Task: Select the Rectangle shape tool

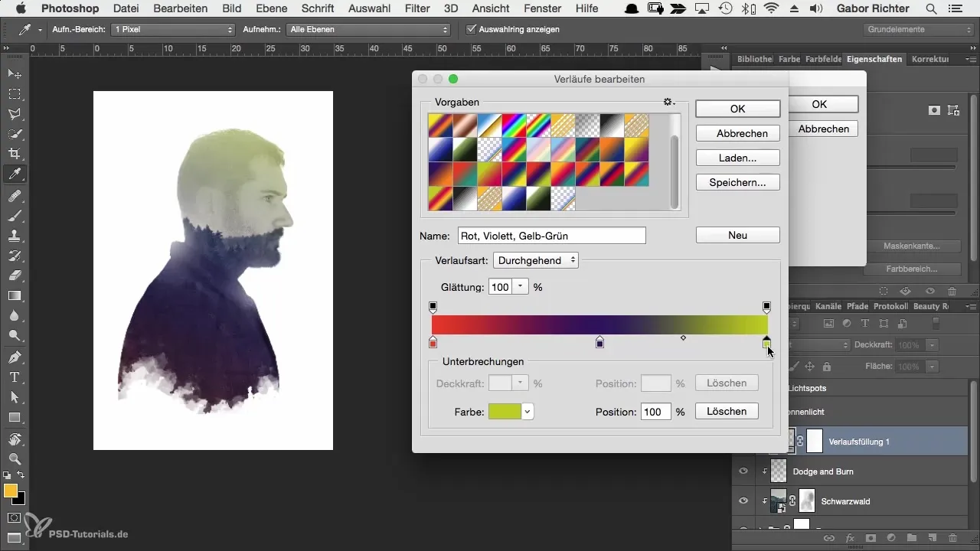Action: tap(15, 418)
